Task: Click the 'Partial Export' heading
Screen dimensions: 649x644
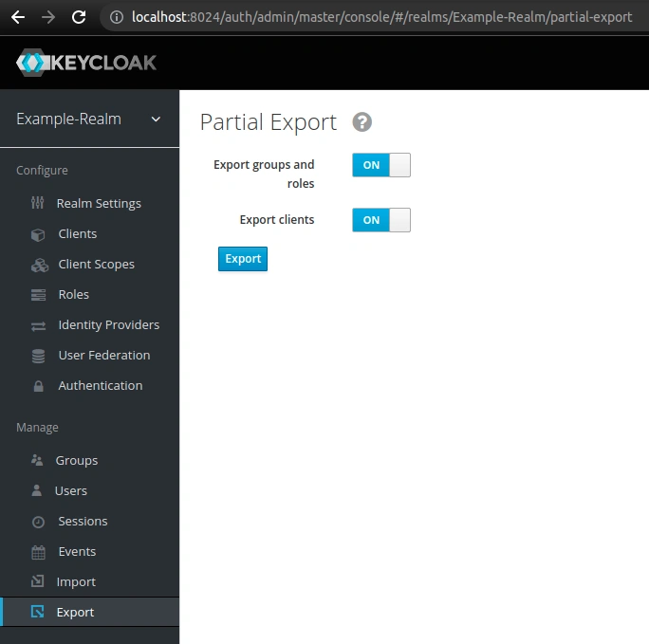Action: (269, 122)
